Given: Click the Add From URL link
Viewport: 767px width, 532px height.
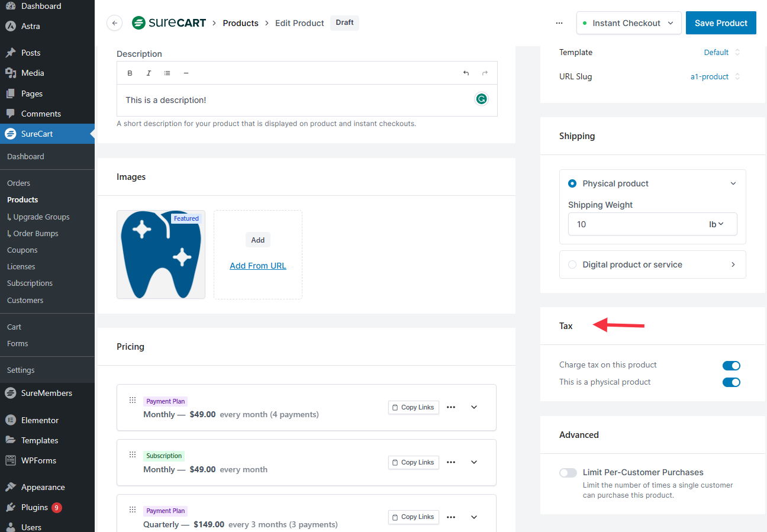Looking at the screenshot, I should point(258,266).
